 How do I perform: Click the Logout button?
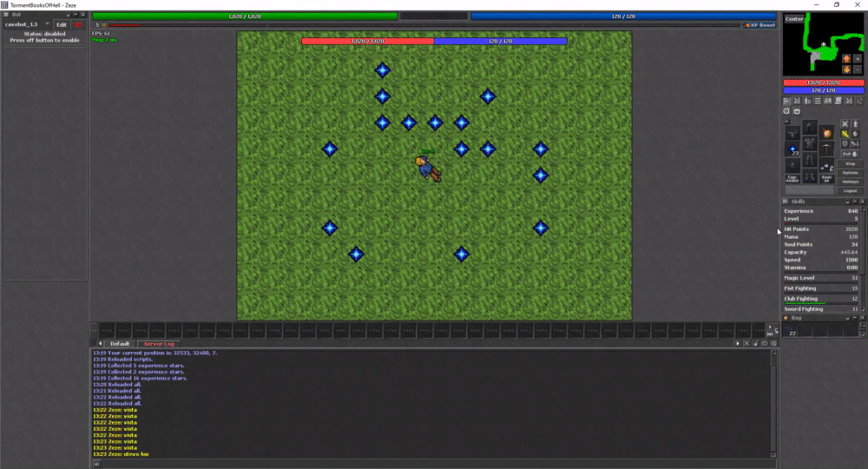[x=851, y=190]
